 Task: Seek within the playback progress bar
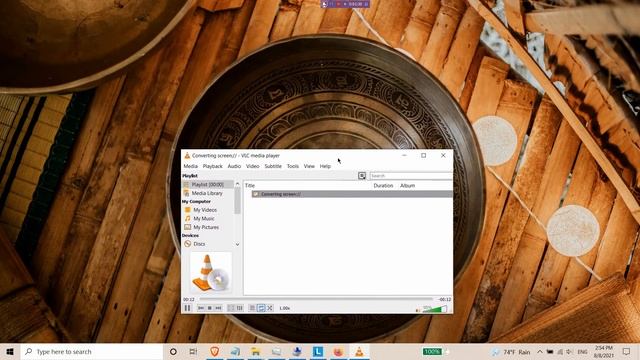(x=316, y=299)
